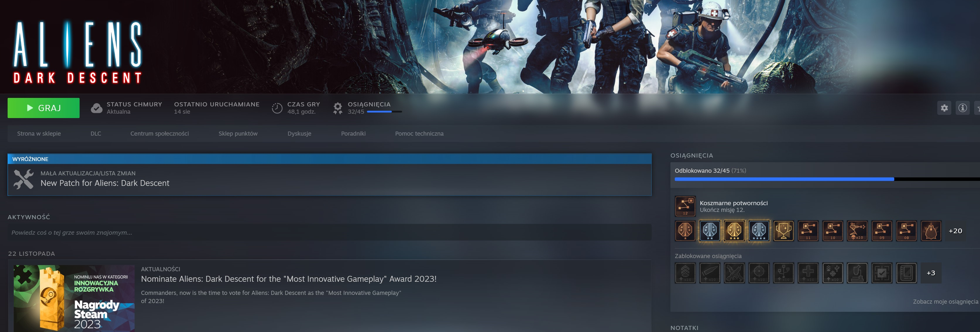
Task: Click the locked medical cross achievement
Action: pyautogui.click(x=808, y=273)
